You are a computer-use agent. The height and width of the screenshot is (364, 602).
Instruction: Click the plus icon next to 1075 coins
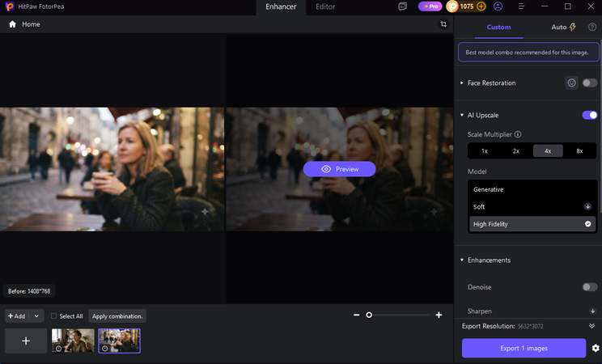click(481, 6)
